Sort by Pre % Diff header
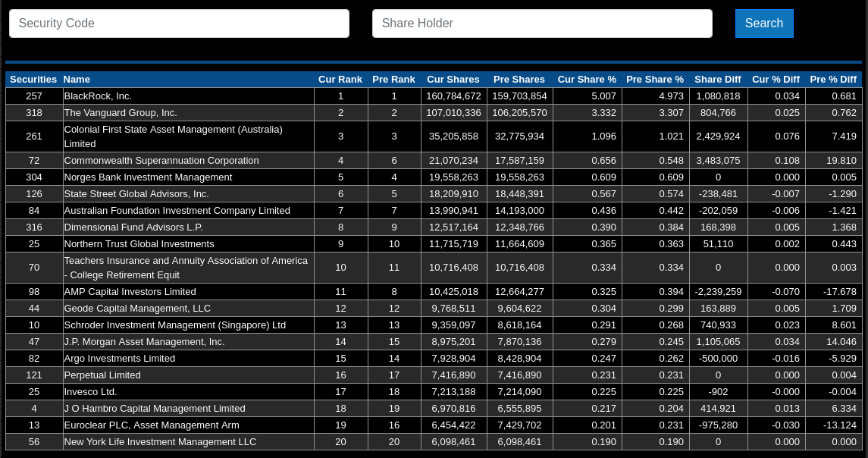The width and height of the screenshot is (868, 458). (x=833, y=80)
